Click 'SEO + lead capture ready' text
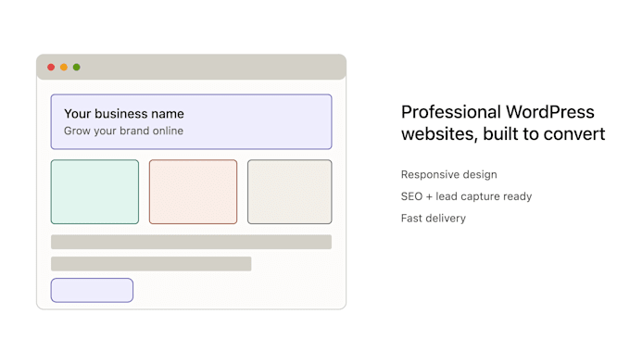The width and height of the screenshot is (630, 364). pos(466,196)
